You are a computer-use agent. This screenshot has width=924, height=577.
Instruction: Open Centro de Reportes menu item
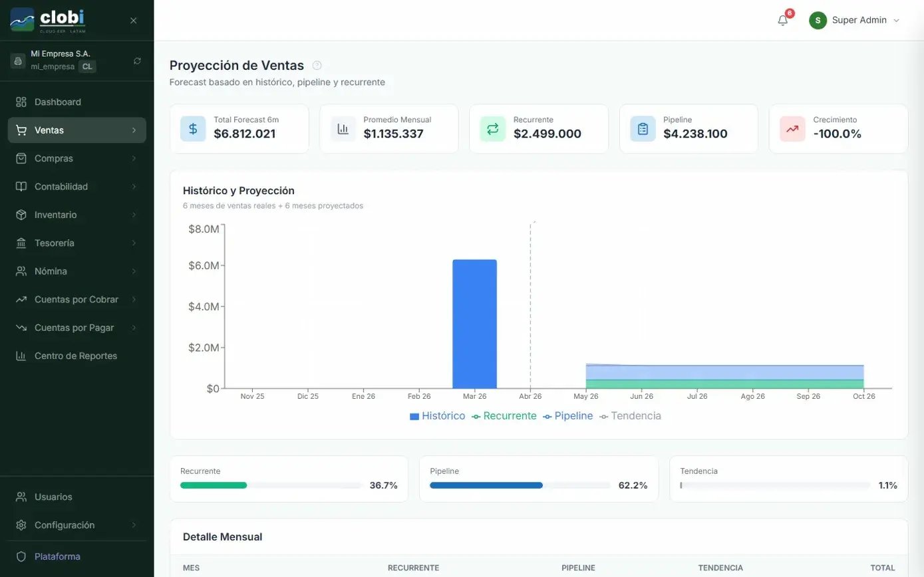(x=75, y=356)
